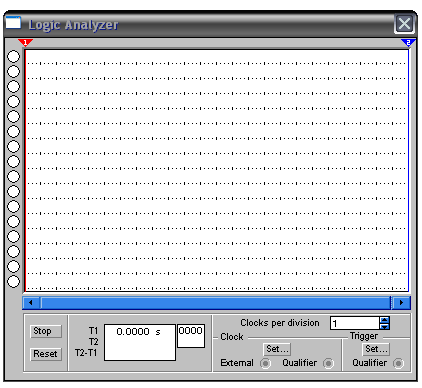The height and width of the screenshot is (388, 422).
Task: Toggle the Clock Qualifier radio button
Action: 328,363
